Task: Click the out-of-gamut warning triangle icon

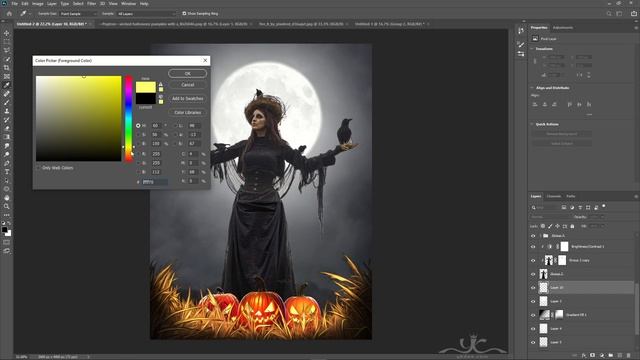Action: pos(160,84)
